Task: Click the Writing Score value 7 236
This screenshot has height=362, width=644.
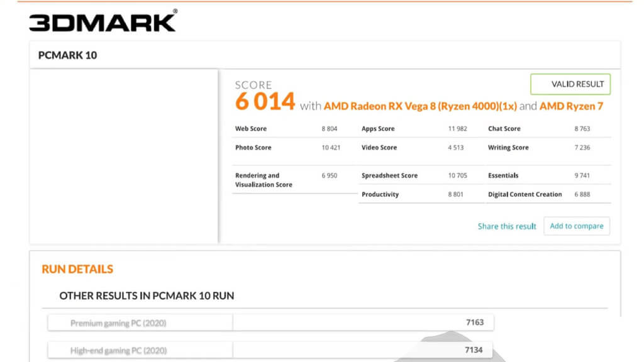Action: 582,147
